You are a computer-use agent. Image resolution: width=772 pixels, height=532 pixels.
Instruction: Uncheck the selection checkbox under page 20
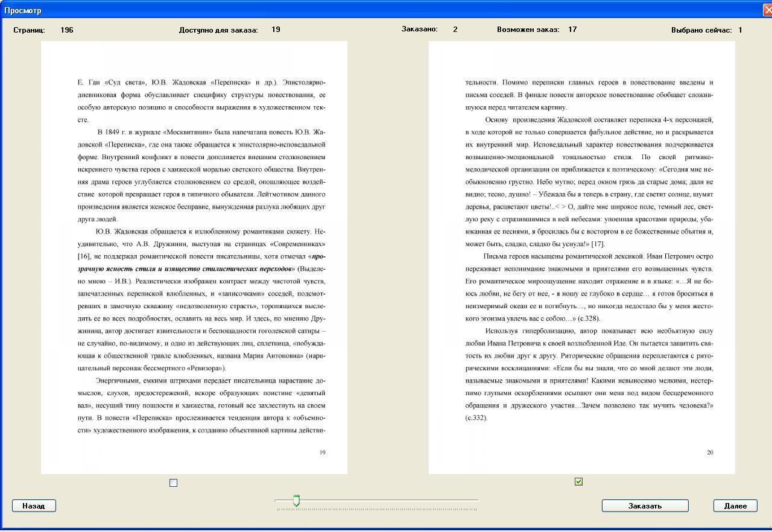579,482
